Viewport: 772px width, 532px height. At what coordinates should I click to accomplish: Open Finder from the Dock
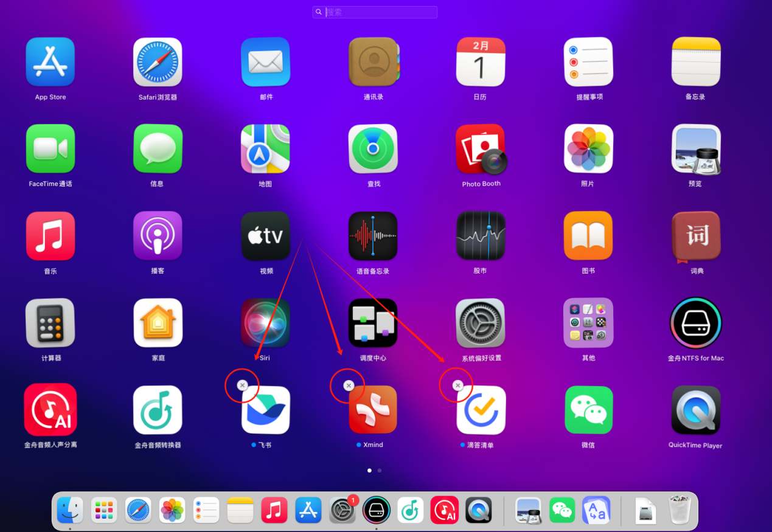[70, 510]
